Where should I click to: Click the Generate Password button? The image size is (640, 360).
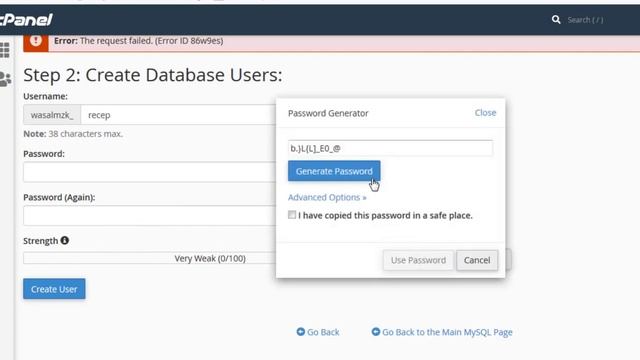point(334,171)
